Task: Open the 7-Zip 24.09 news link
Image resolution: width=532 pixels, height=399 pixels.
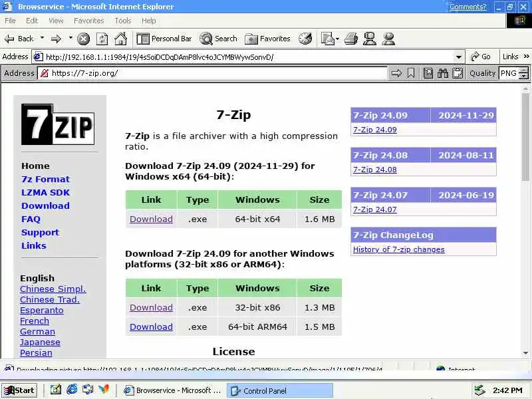Action: click(374, 130)
